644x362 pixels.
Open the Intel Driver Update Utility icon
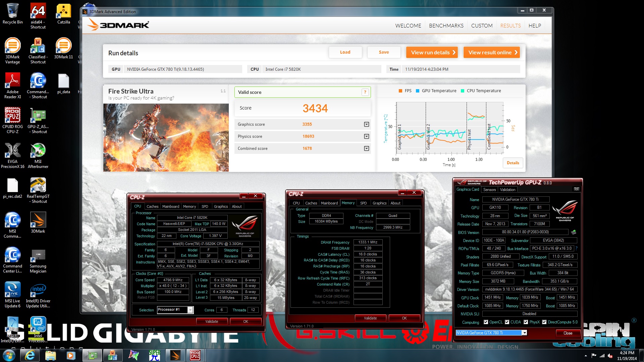38,295
